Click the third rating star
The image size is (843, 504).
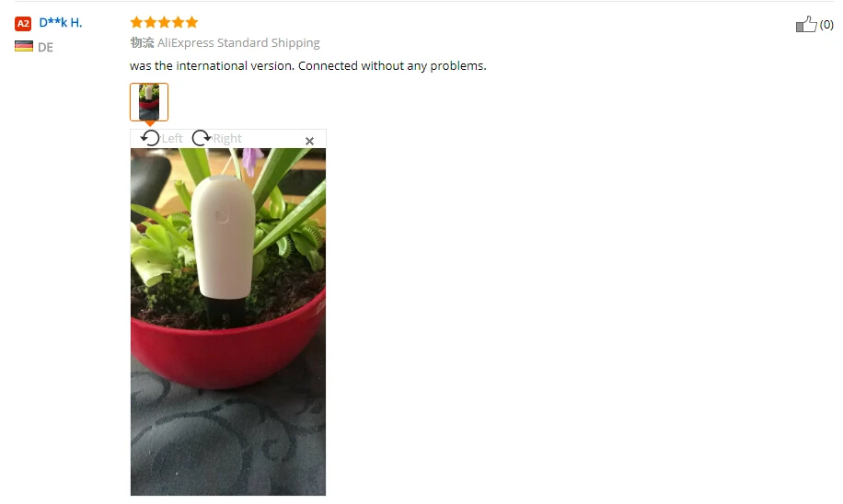[164, 22]
